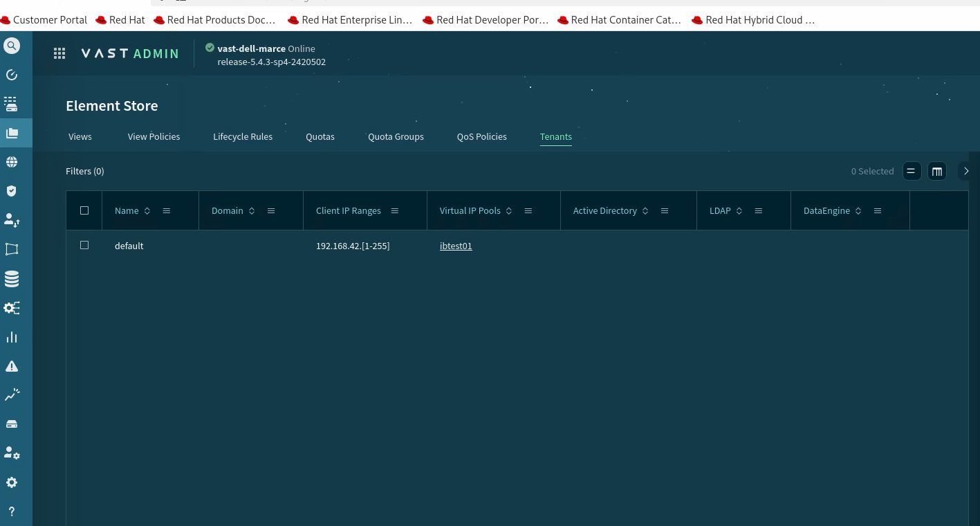980x526 pixels.
Task: Open the sidebar search icon
Action: (x=12, y=46)
